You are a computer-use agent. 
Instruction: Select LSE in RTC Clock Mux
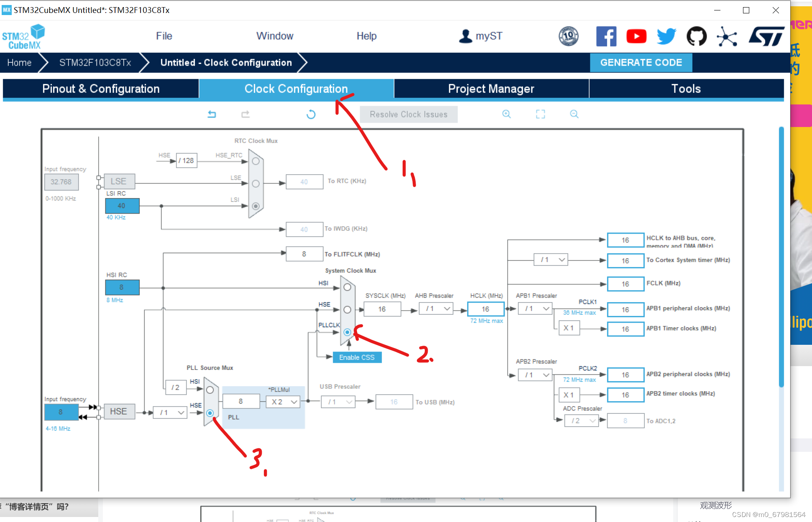click(256, 183)
